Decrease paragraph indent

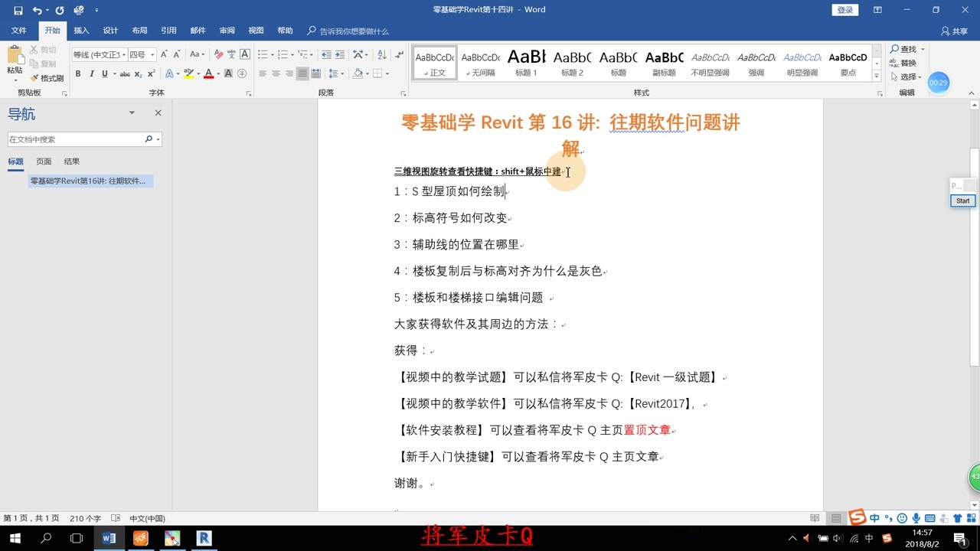coord(327,54)
